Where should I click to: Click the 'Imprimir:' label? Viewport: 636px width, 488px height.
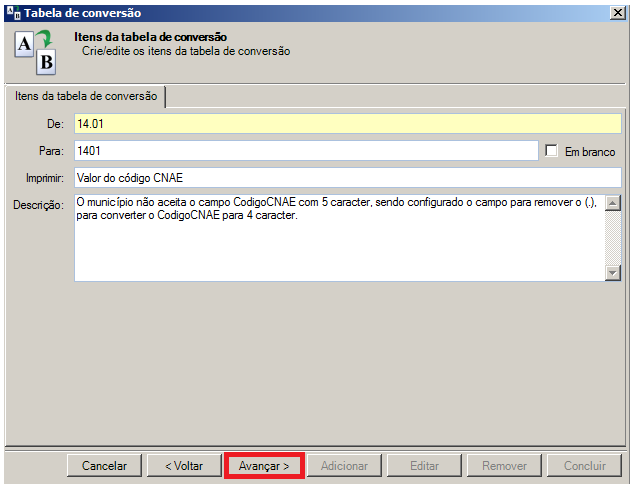pyautogui.click(x=45, y=178)
